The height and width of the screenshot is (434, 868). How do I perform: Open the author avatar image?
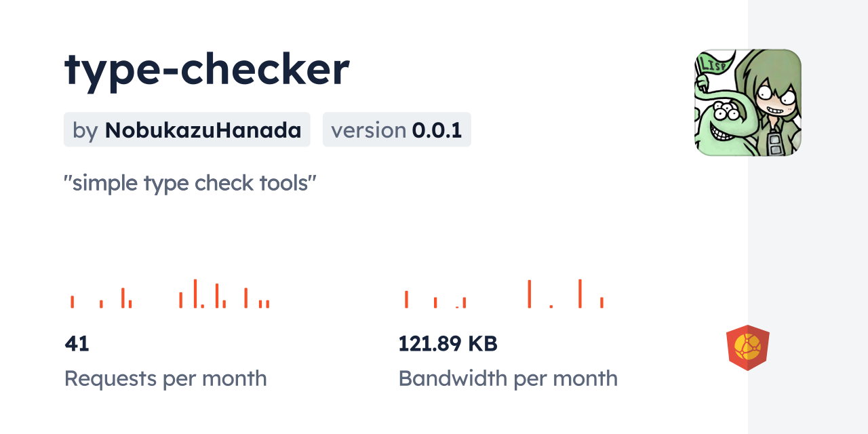(747, 102)
